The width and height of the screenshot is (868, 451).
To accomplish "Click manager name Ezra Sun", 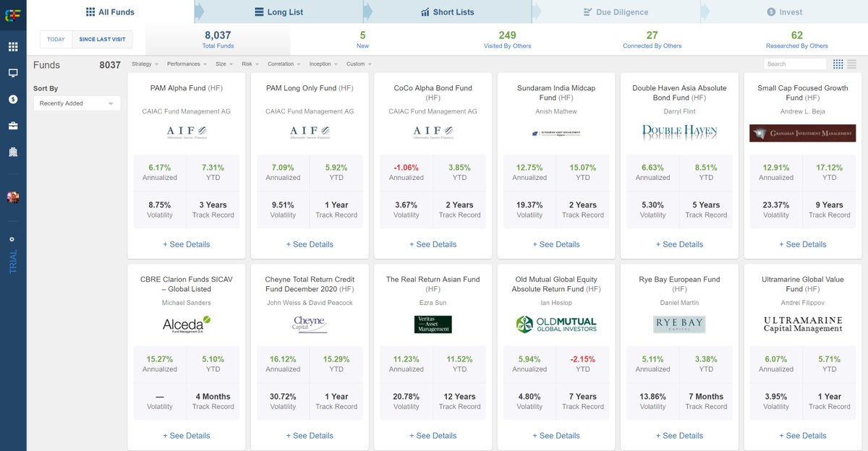I will [433, 303].
